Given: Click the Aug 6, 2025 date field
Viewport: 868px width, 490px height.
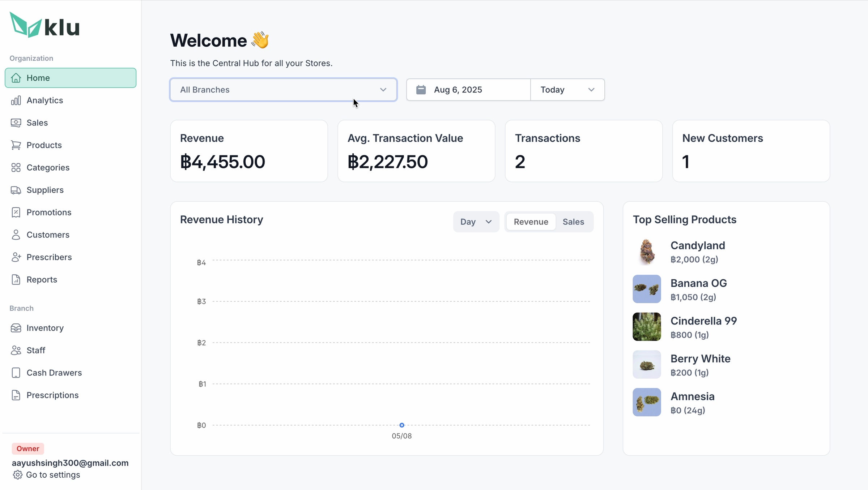Looking at the screenshot, I should pos(469,90).
